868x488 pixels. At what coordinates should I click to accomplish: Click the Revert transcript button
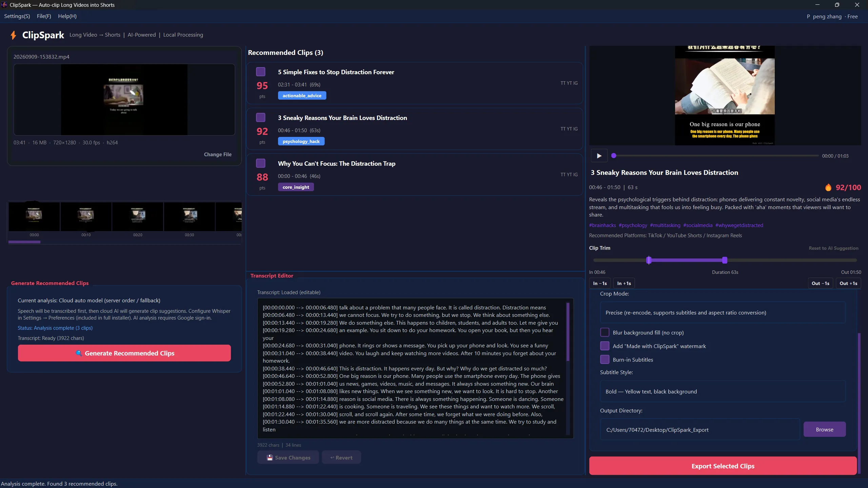(x=341, y=457)
